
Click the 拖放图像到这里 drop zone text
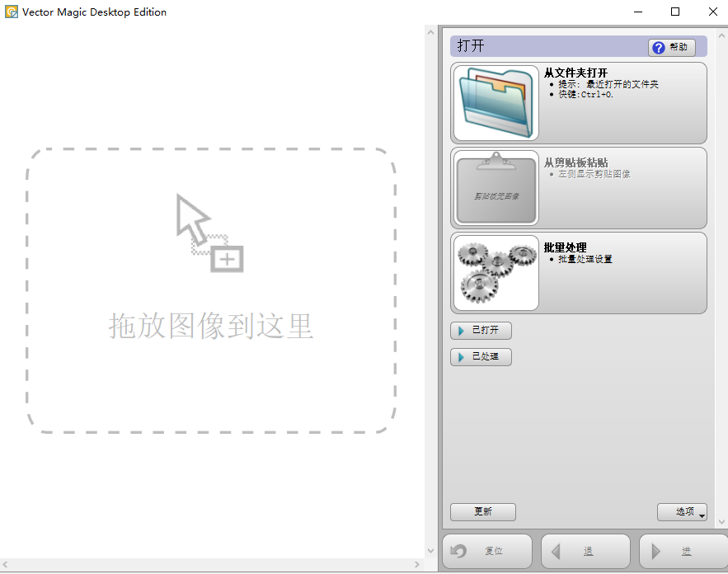(211, 326)
